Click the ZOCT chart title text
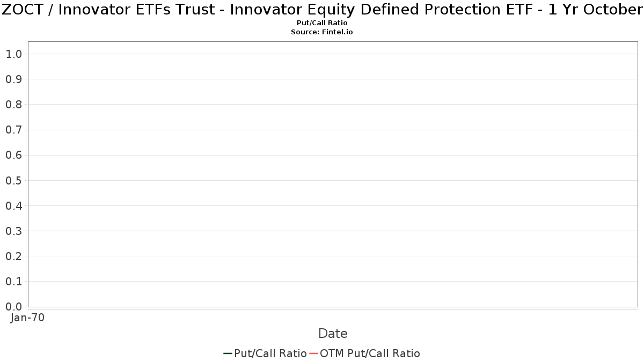The width and height of the screenshot is (644, 362). tap(322, 10)
